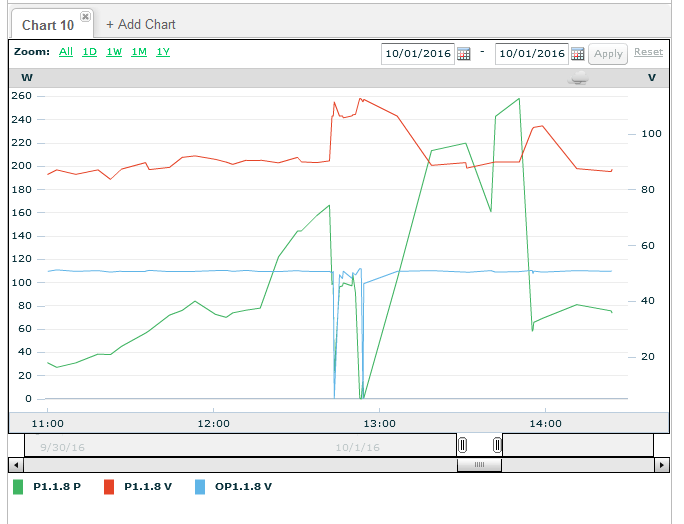The image size is (684, 524).
Task: Reset the chart date range
Action: coord(648,52)
